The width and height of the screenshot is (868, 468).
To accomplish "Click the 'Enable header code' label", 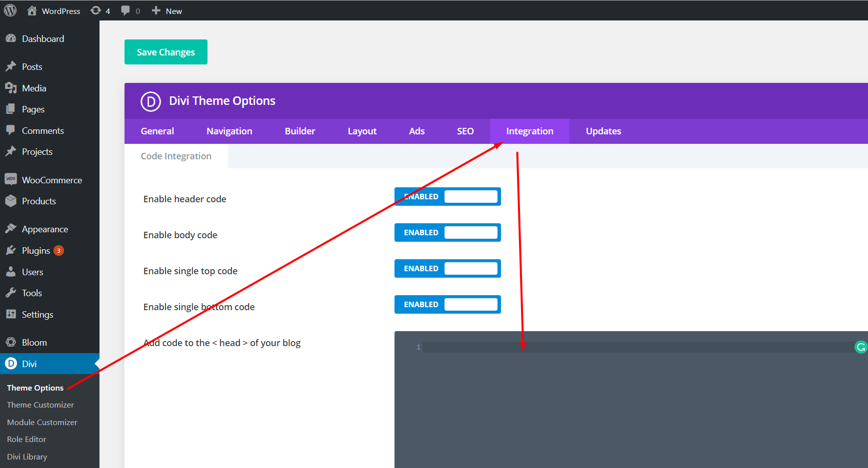I will point(184,199).
